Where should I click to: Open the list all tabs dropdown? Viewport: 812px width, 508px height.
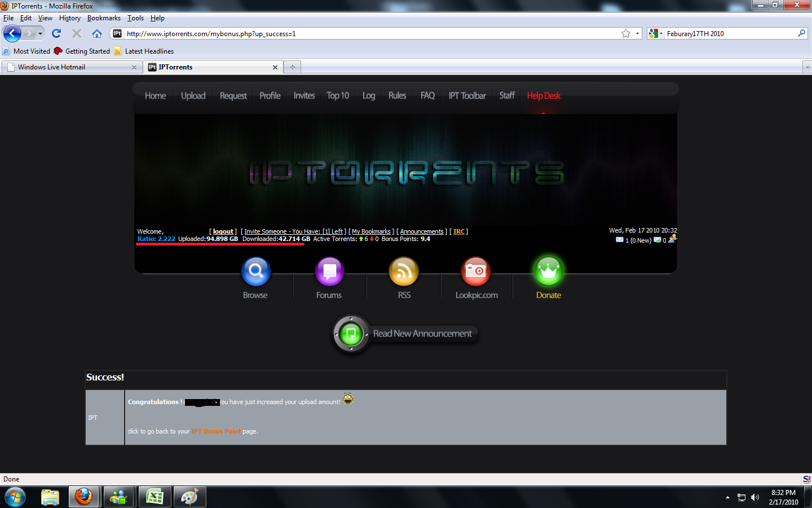806,67
